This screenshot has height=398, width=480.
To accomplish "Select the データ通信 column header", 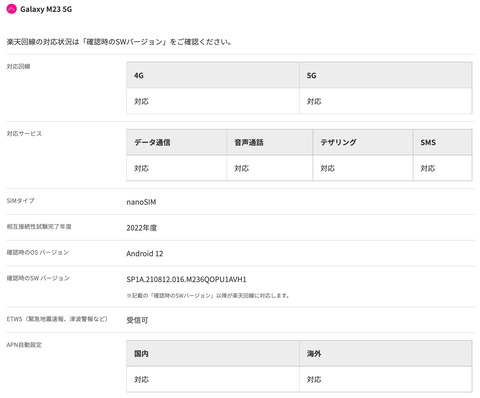I will click(176, 142).
